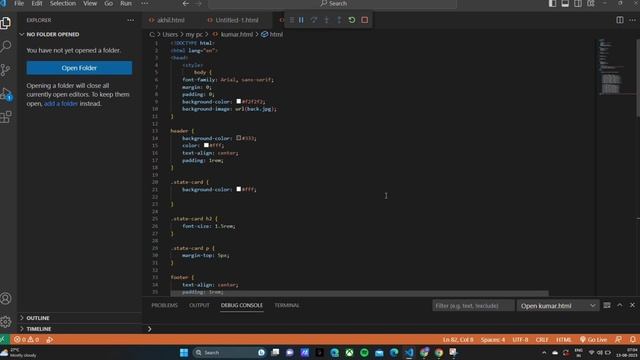Click the Open Folder button

coord(79,68)
